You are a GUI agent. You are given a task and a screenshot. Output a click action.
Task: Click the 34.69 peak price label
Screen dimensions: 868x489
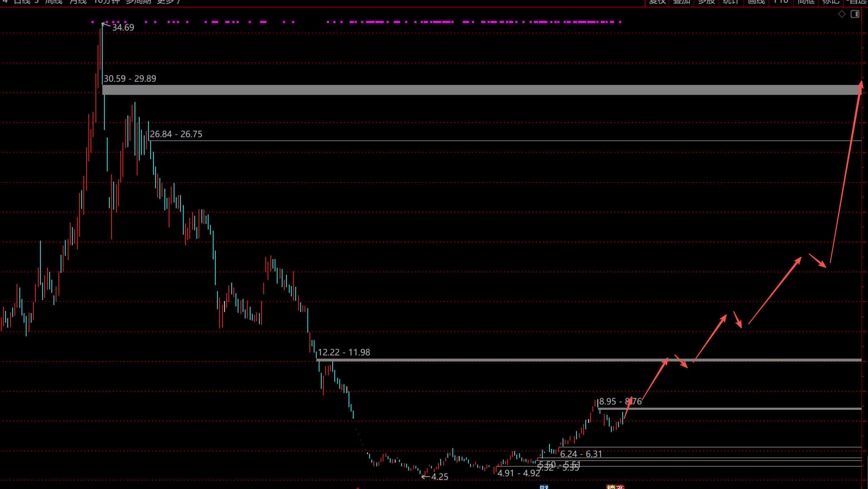[123, 28]
